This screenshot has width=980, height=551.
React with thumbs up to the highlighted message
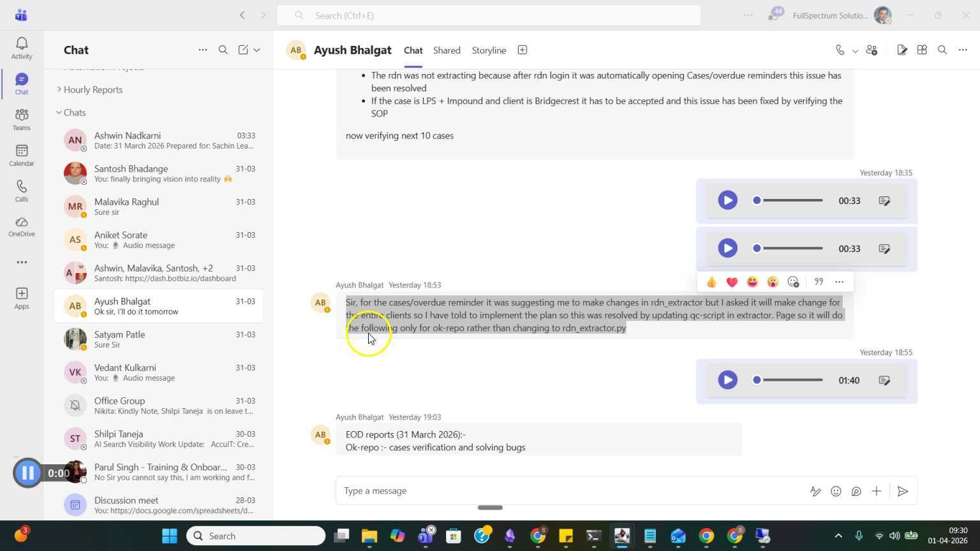coord(711,282)
